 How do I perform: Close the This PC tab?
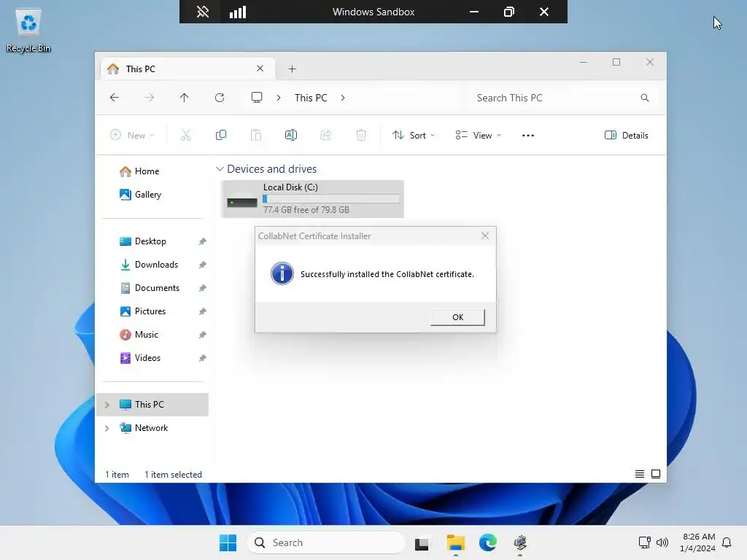260,69
